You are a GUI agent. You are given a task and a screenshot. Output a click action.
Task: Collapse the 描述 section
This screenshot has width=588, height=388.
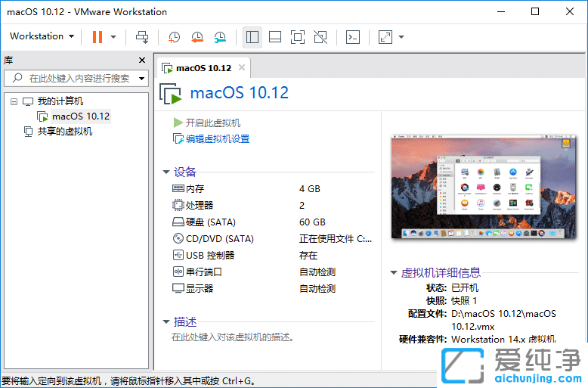(166, 321)
